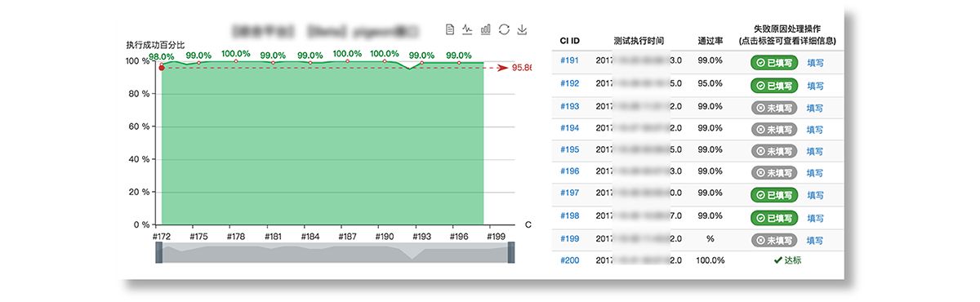980x302 pixels.
Task: Open CI build #191 link
Action: 569,60
